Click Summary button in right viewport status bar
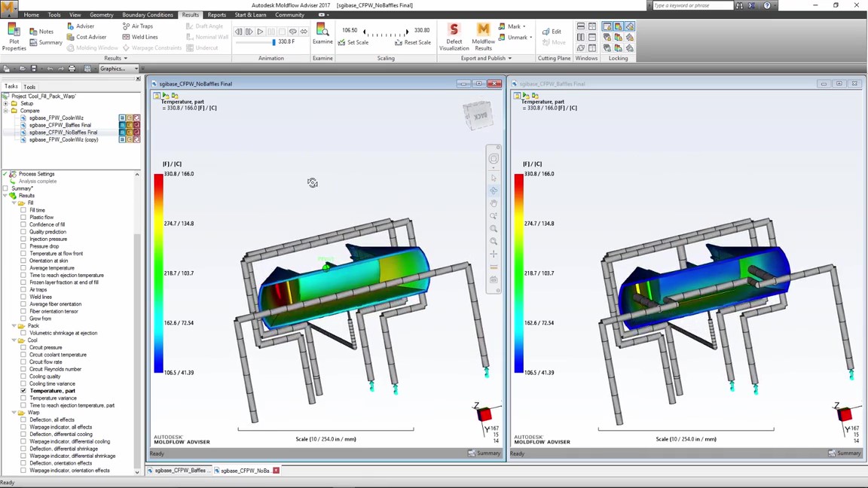The image size is (868, 488). click(845, 453)
